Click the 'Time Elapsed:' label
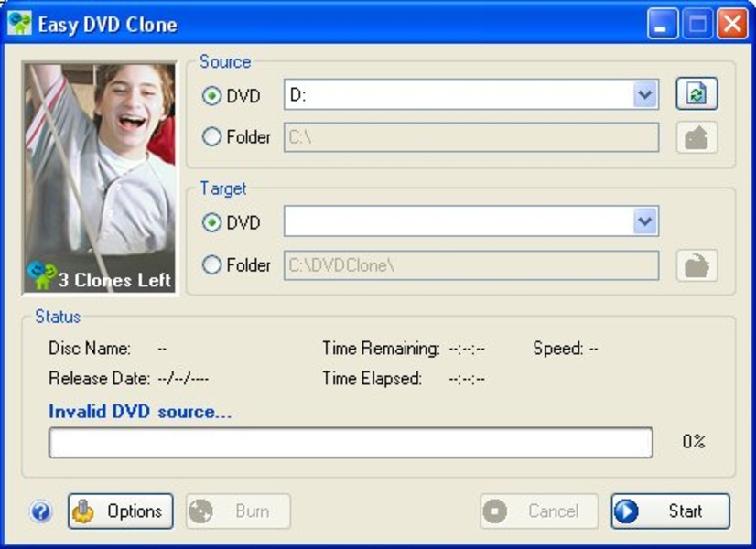The height and width of the screenshot is (549, 756). (x=373, y=379)
